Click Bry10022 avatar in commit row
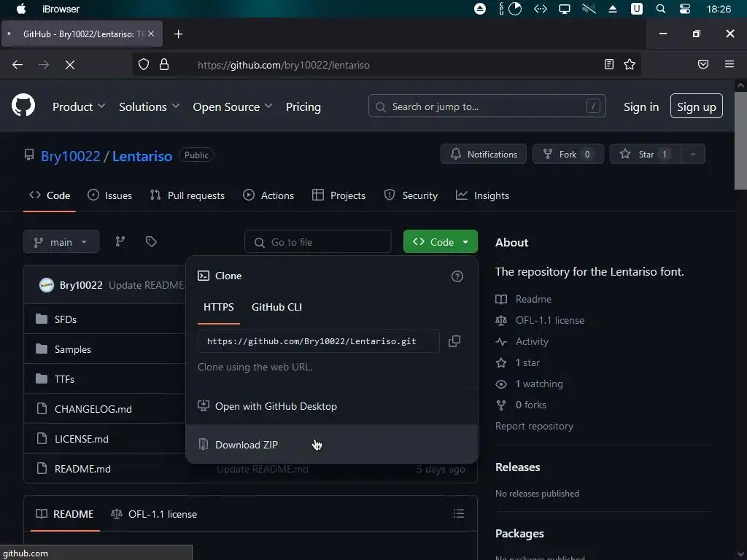Viewport: 747px width, 560px height. 46,285
